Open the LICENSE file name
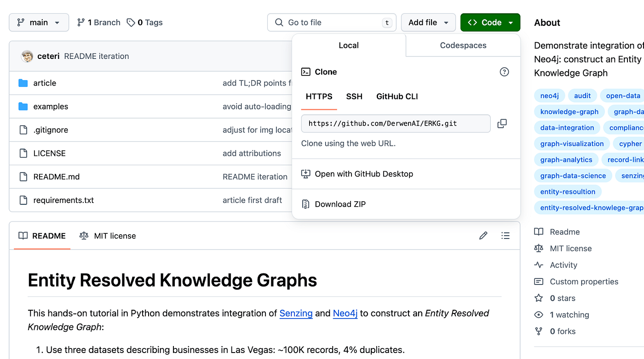Screen dimensions: 644x359 click(50, 153)
